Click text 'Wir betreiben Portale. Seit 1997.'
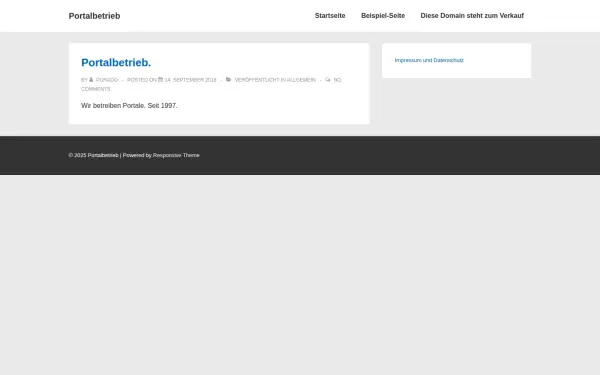Viewport: 600px width, 375px height. click(129, 106)
